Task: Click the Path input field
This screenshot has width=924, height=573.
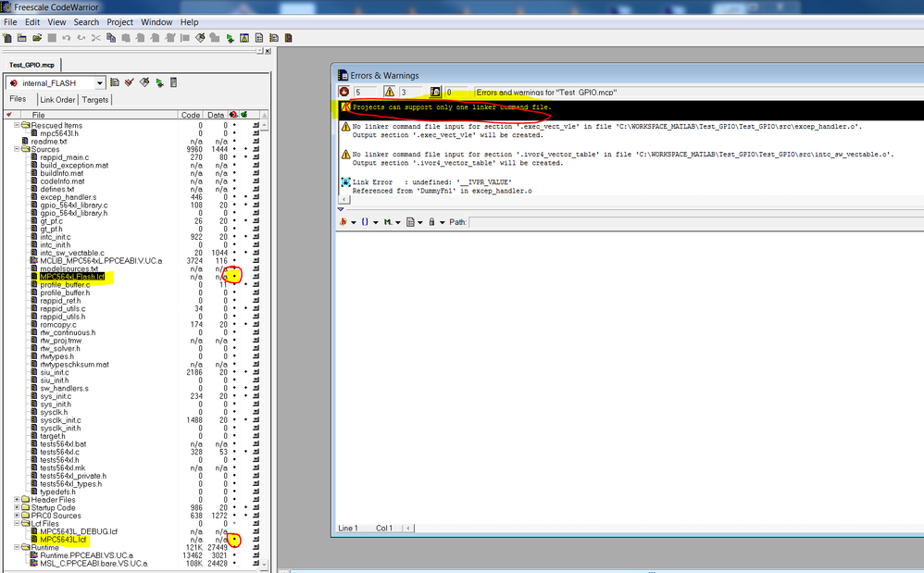Action: coord(696,222)
